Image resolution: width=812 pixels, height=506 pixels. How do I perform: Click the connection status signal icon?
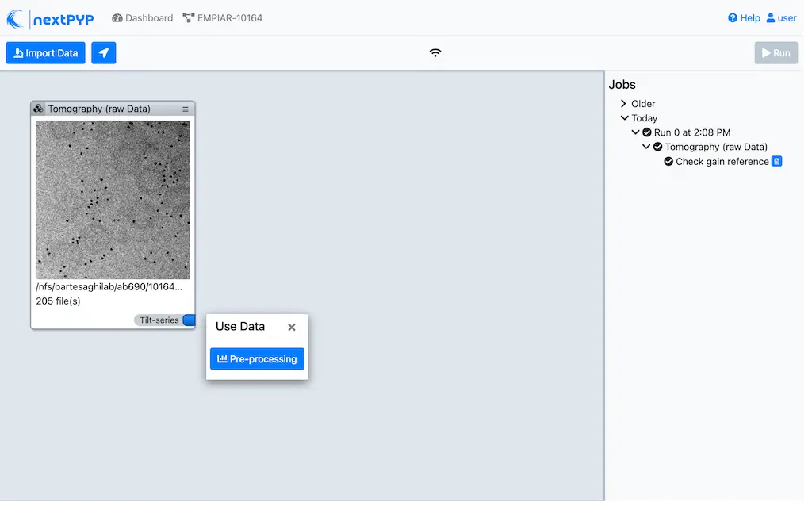[435, 52]
